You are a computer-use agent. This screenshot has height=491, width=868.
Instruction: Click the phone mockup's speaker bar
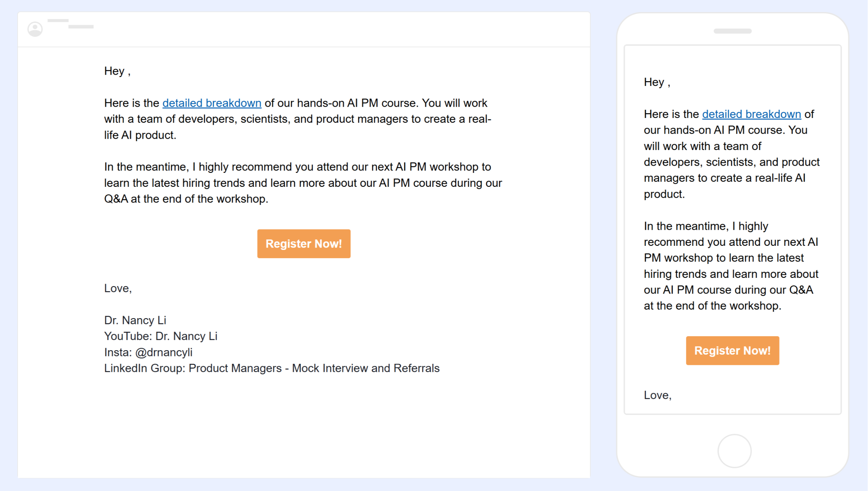point(732,31)
